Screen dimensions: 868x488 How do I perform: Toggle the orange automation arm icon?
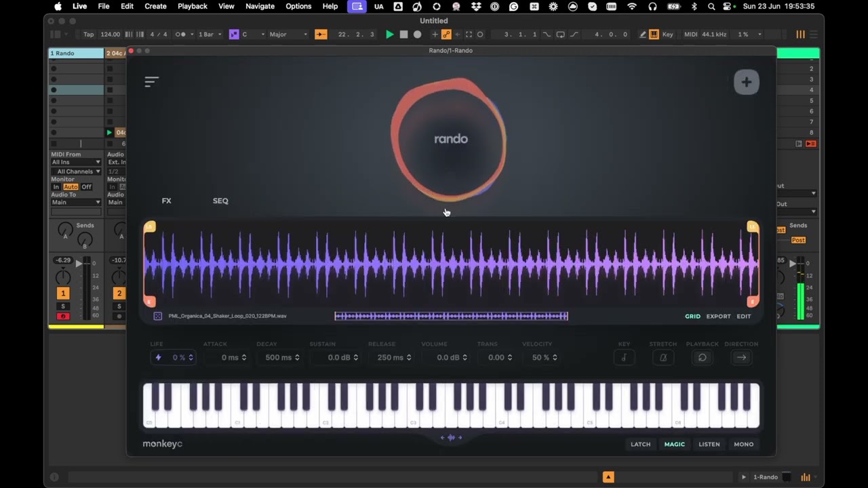[x=446, y=35]
